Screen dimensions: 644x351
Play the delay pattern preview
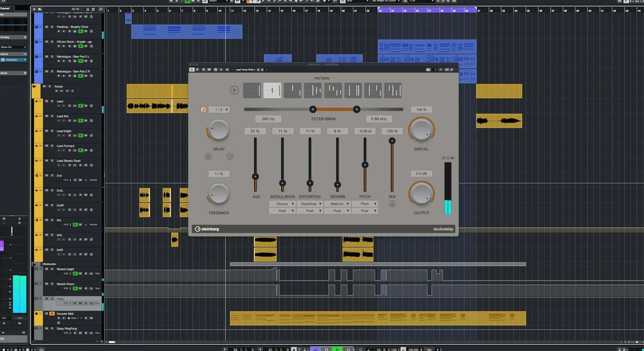tap(234, 90)
